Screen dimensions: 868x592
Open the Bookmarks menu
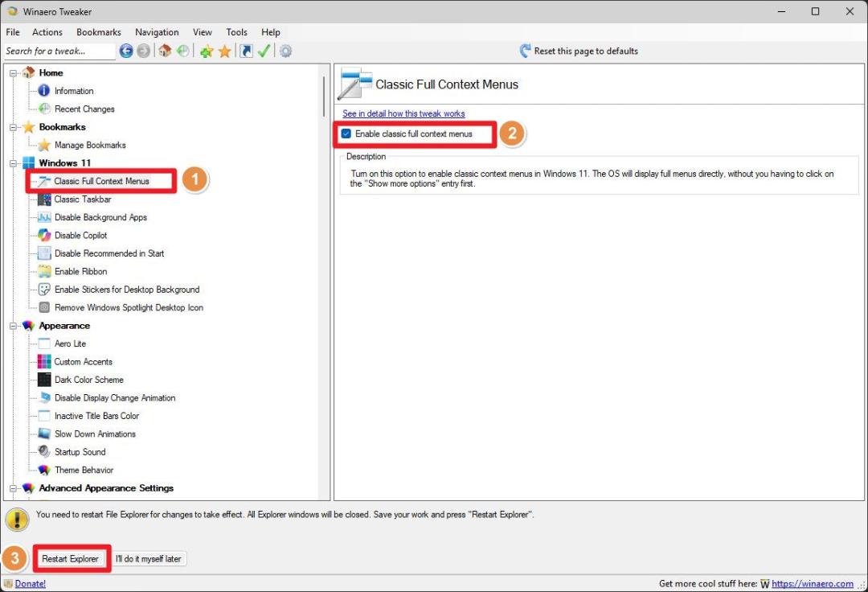(x=99, y=32)
